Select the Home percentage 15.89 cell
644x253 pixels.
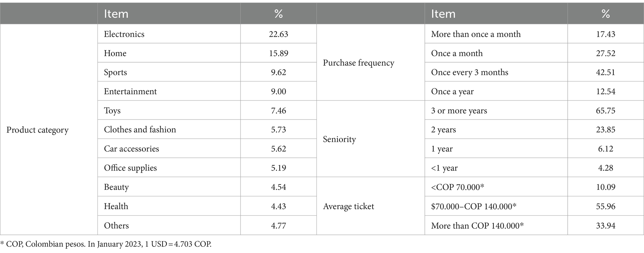(x=279, y=53)
